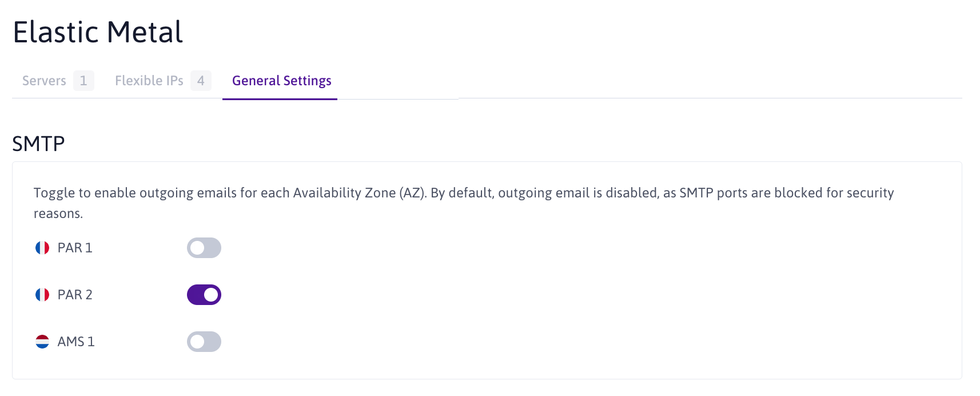Click the Elastic Metal page title
Screen dimensions: 980x396
pyautogui.click(x=98, y=31)
